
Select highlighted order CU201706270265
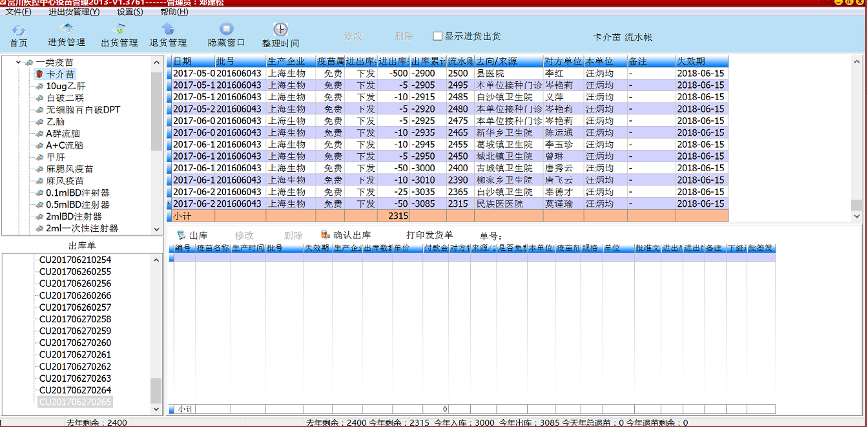[x=75, y=402]
